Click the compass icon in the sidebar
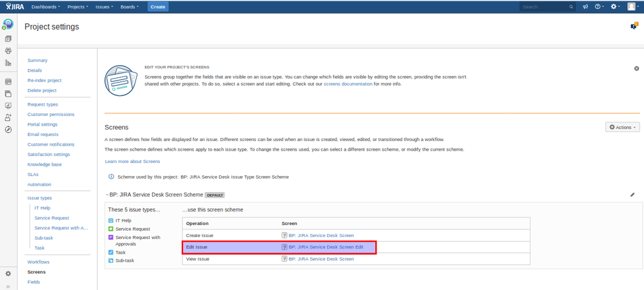The width and height of the screenshot is (644, 290). click(x=8, y=130)
